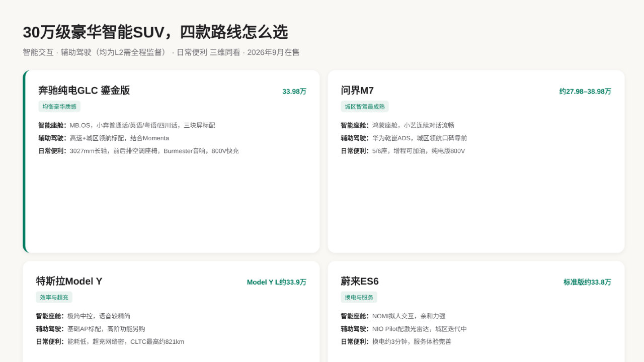Click the 均衡豪华质感 tag
644x362 pixels.
click(x=59, y=107)
